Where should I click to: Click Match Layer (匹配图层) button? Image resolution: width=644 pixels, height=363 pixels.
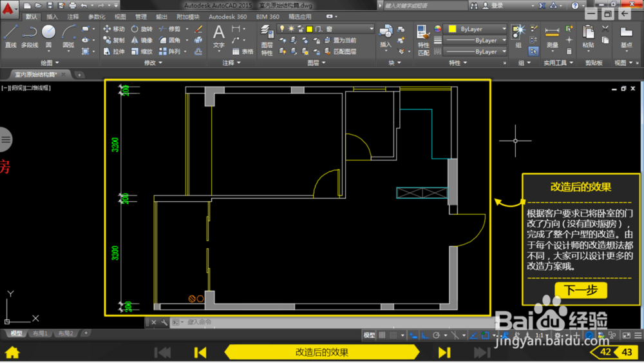coord(340,52)
